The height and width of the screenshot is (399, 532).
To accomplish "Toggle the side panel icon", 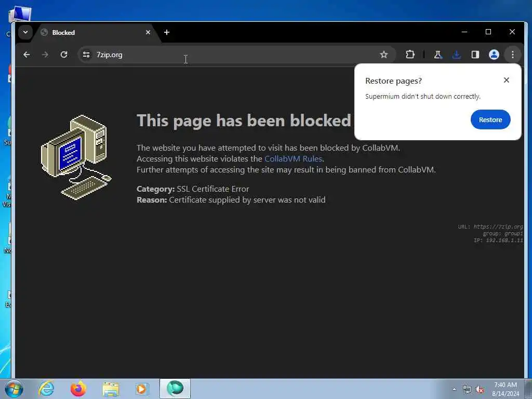I will [x=475, y=55].
